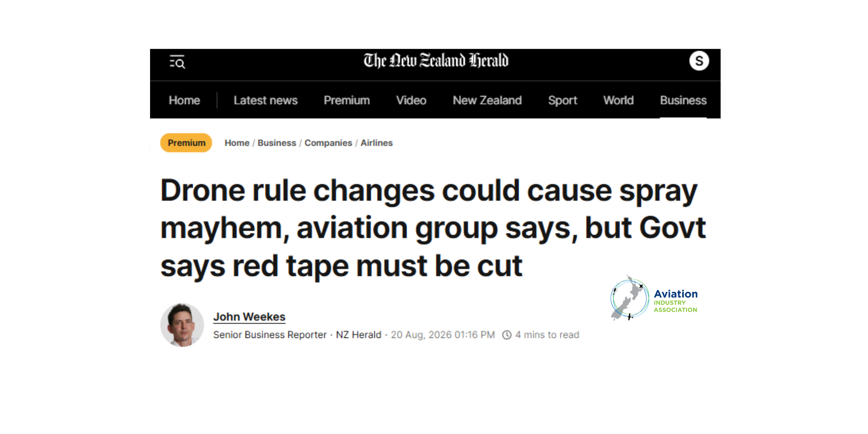868x434 pixels.
Task: Click the user profile S avatar
Action: click(699, 61)
